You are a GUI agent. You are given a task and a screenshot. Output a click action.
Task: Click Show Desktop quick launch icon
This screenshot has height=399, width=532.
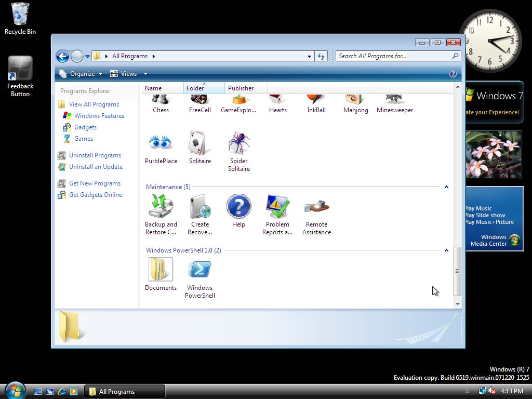[37, 391]
